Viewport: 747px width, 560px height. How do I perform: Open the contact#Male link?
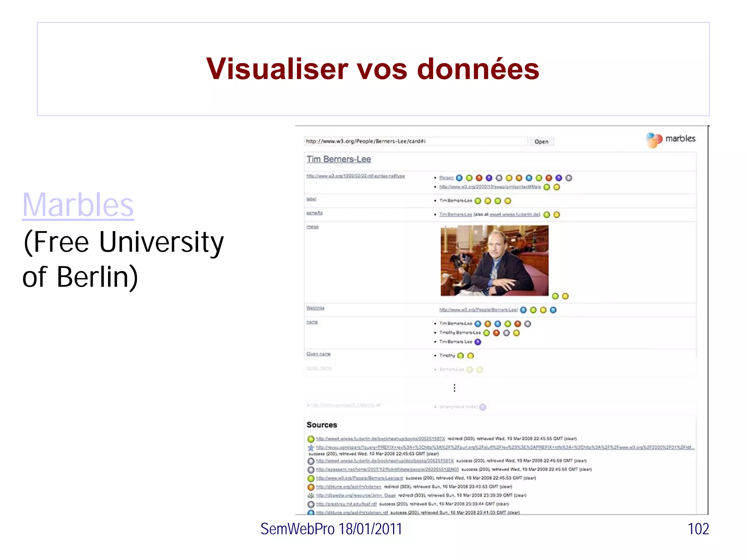[490, 187]
